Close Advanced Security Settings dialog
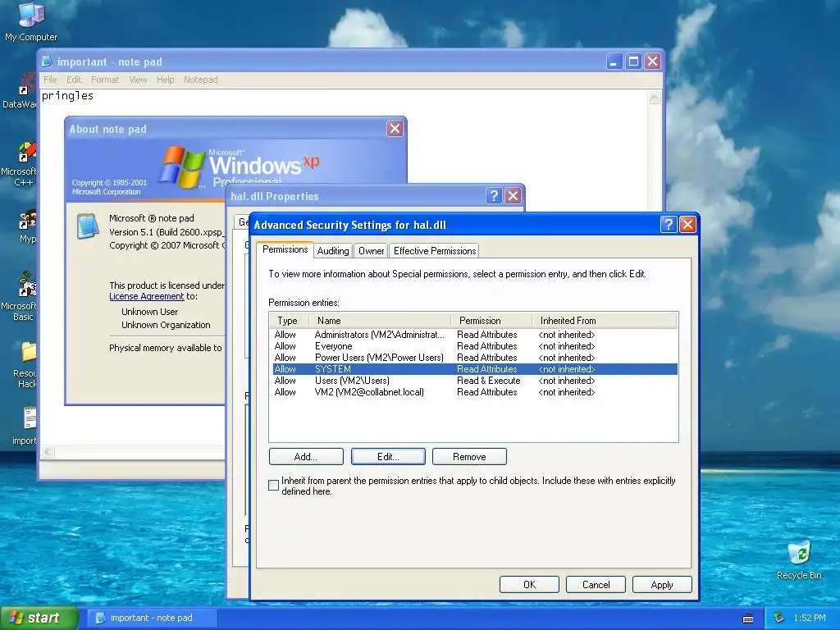This screenshot has height=630, width=840. click(687, 225)
